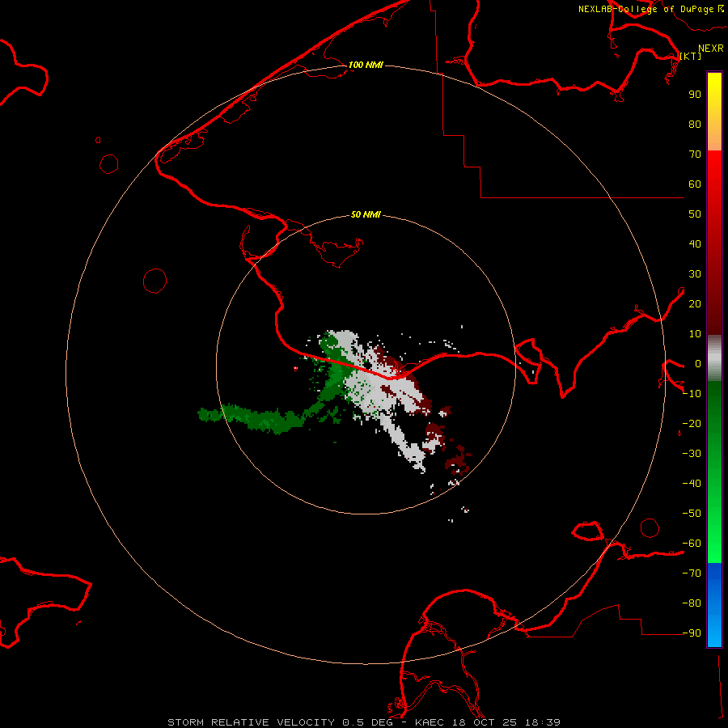Screen dimensions: 728x728
Task: Click the 90 value on the velocity scale
Action: coord(695,95)
